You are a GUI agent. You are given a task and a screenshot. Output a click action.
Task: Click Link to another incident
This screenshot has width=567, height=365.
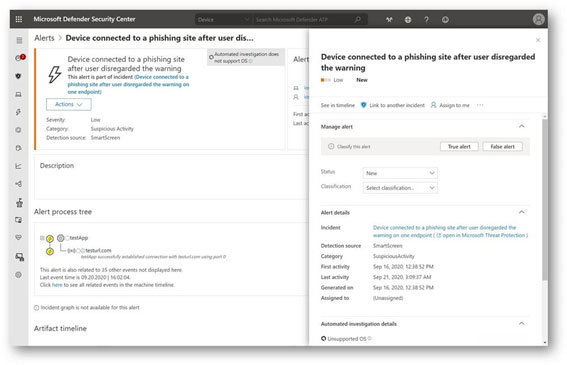point(397,105)
